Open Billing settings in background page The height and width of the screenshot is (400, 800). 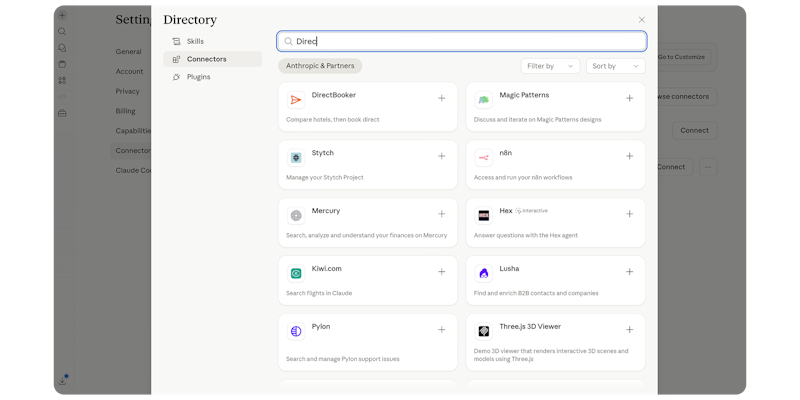(x=125, y=111)
